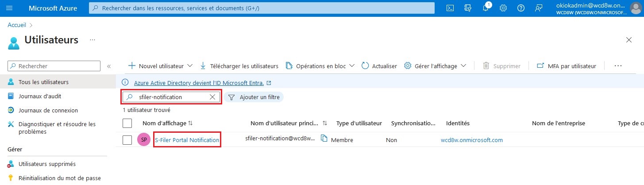Image resolution: width=644 pixels, height=185 pixels.
Task: Click Ajouter un filtre
Action: pyautogui.click(x=254, y=97)
